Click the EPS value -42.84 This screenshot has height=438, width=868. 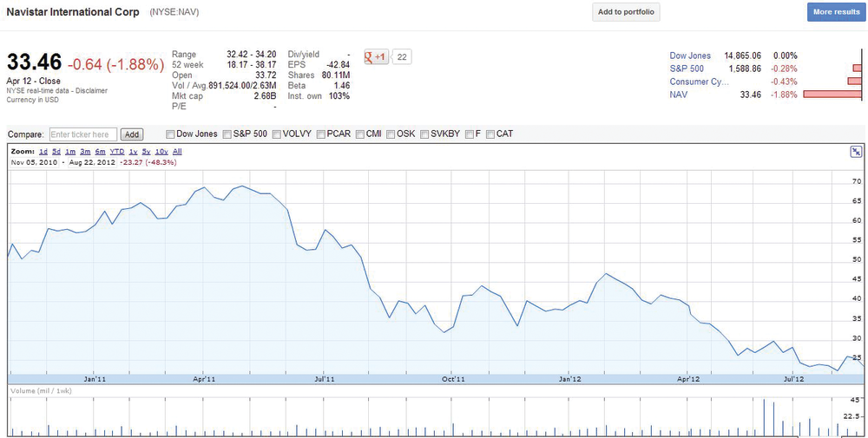click(339, 65)
